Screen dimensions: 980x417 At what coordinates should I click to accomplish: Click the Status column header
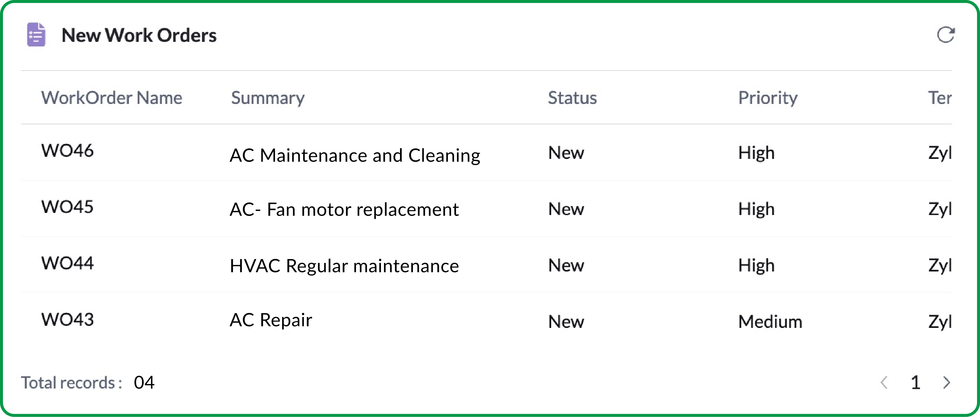[572, 98]
